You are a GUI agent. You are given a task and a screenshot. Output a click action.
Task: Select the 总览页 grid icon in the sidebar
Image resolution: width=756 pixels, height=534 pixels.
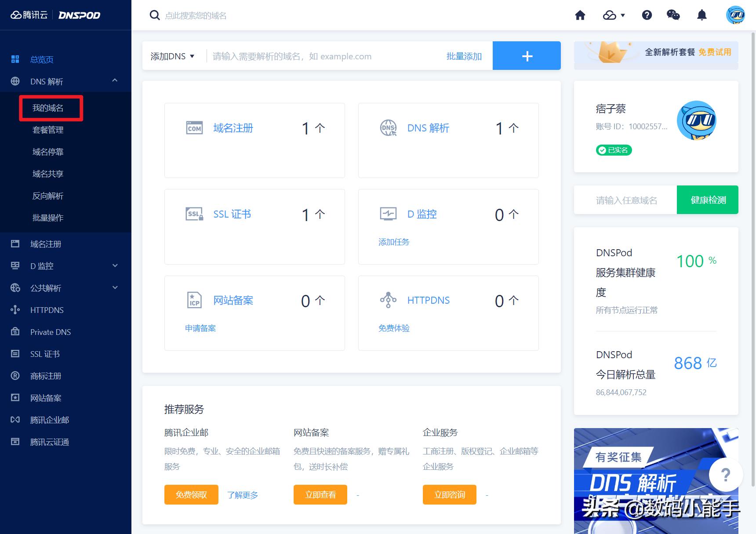[15, 59]
